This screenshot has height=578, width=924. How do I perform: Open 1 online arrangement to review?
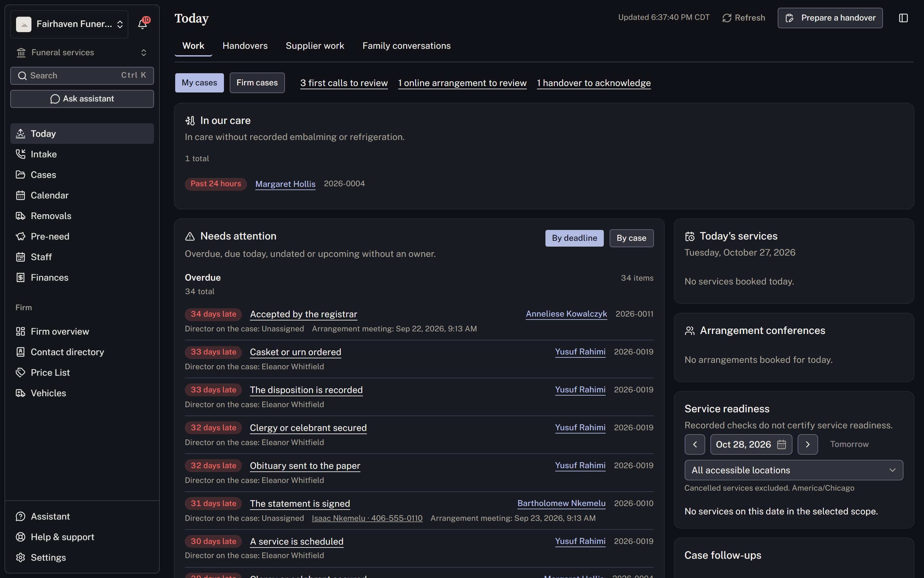462,83
